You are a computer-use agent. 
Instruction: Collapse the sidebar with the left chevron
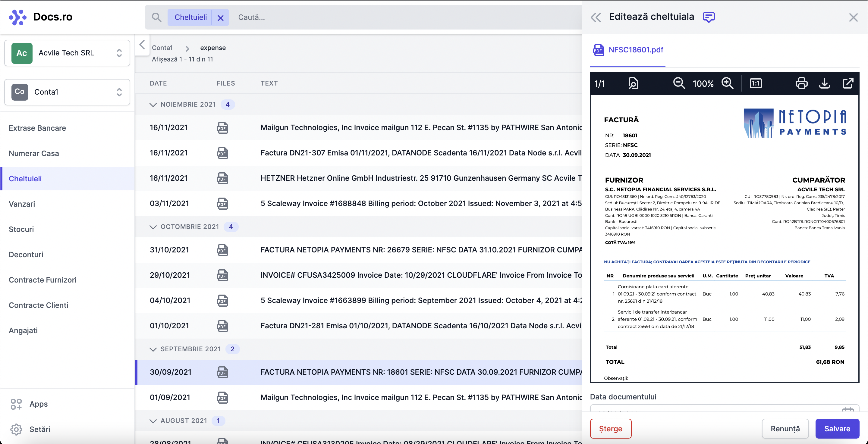(142, 45)
